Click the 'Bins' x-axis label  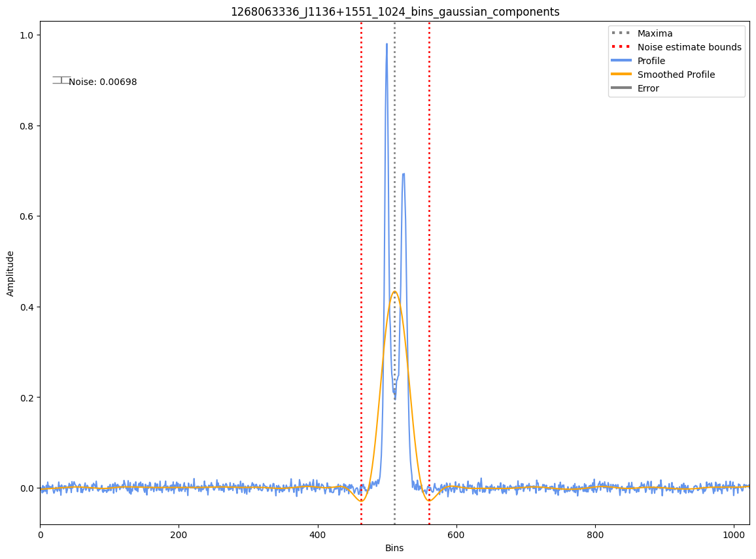click(x=394, y=548)
